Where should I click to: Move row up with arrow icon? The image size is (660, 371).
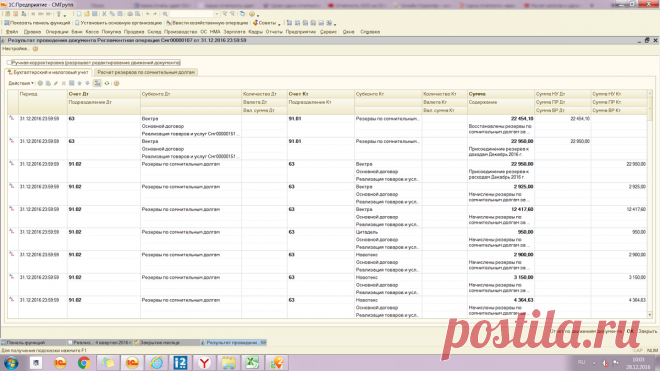[80, 83]
